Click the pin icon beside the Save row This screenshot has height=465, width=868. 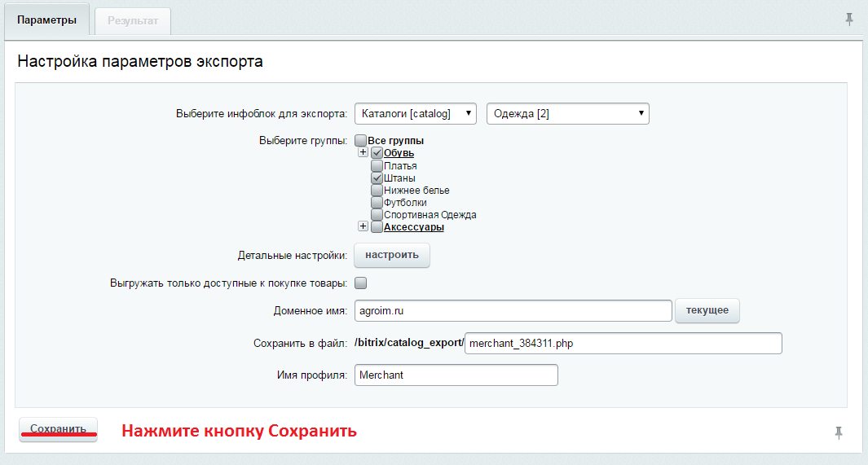click(x=839, y=432)
